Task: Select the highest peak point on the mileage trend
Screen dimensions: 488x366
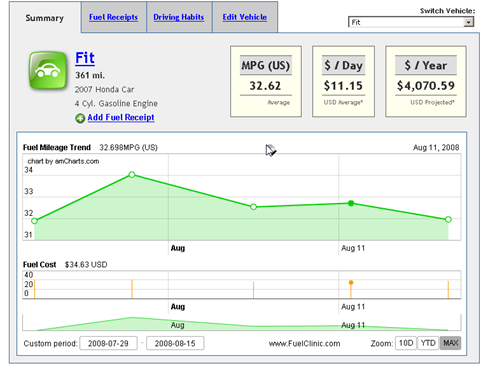Action: [x=132, y=174]
